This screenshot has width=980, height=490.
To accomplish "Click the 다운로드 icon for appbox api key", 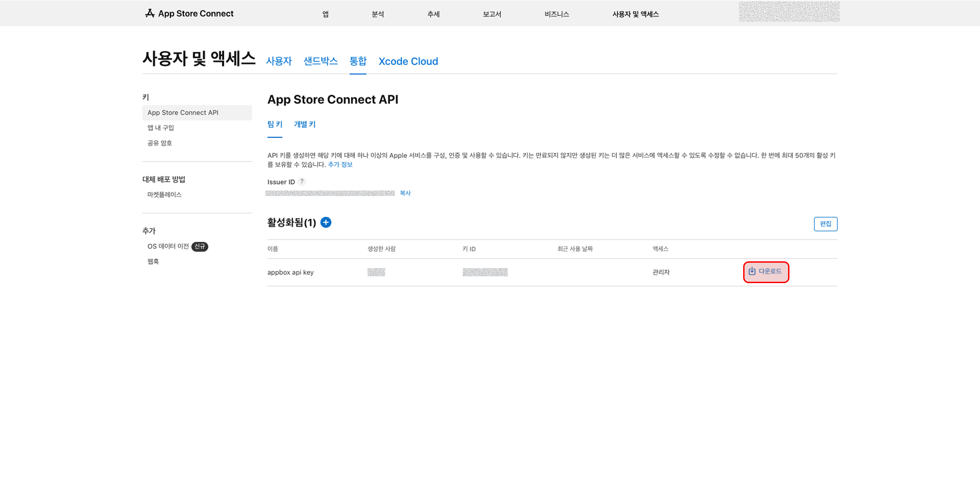I will (752, 271).
